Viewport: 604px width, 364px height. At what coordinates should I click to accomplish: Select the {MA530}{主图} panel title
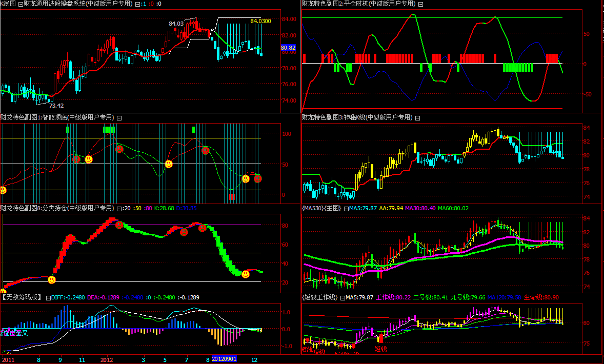[x=321, y=208]
